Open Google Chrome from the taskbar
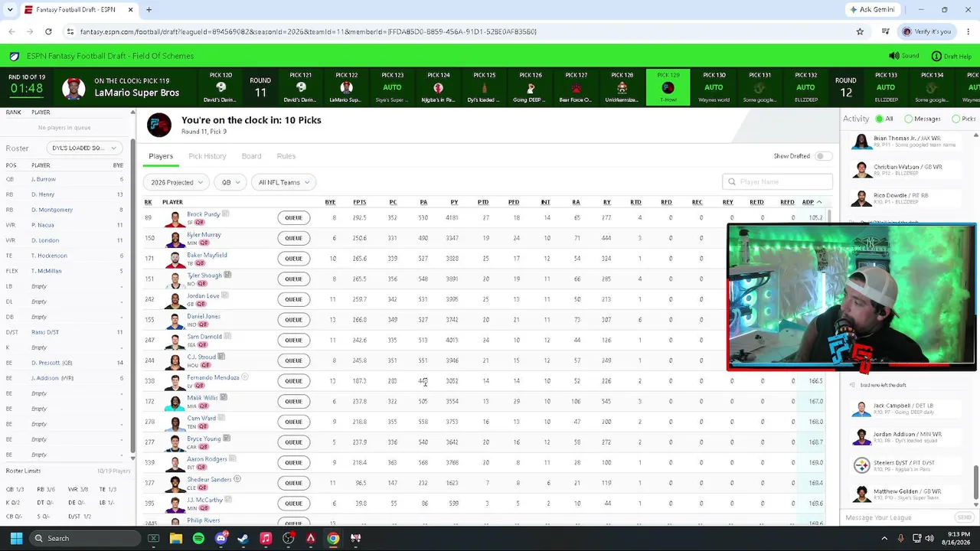The width and height of the screenshot is (980, 551). coord(333,538)
